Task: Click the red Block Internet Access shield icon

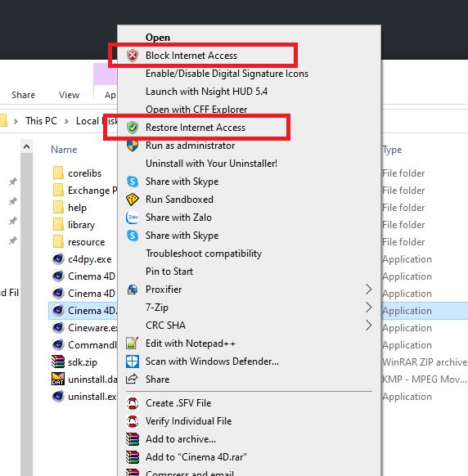Action: 133,56
